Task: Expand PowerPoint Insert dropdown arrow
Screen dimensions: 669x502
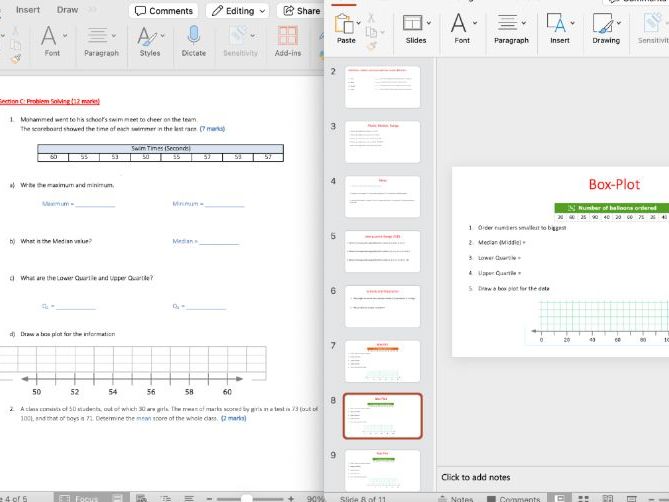Action: (x=573, y=23)
